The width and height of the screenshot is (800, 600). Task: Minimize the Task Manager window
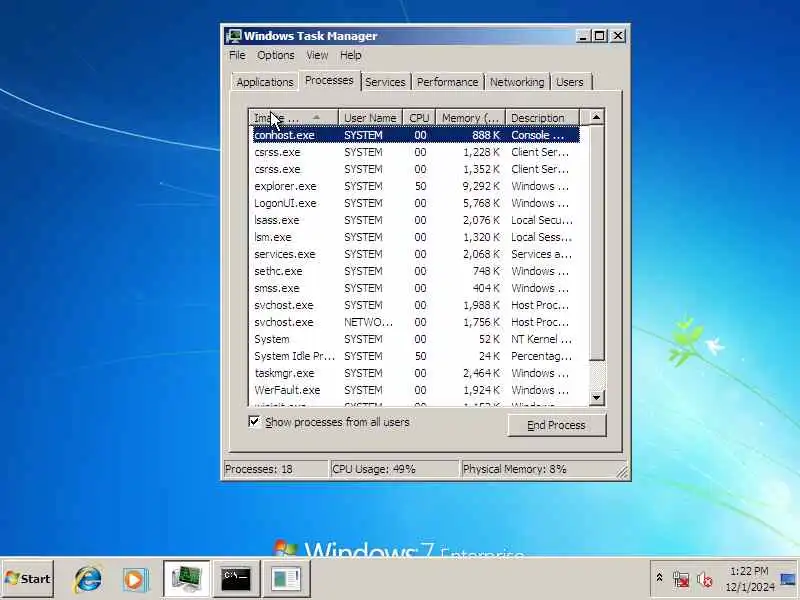point(583,36)
